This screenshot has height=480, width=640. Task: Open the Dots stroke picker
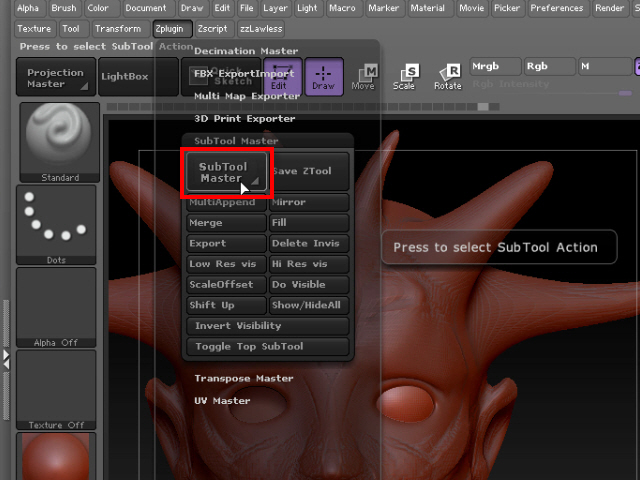(x=56, y=225)
